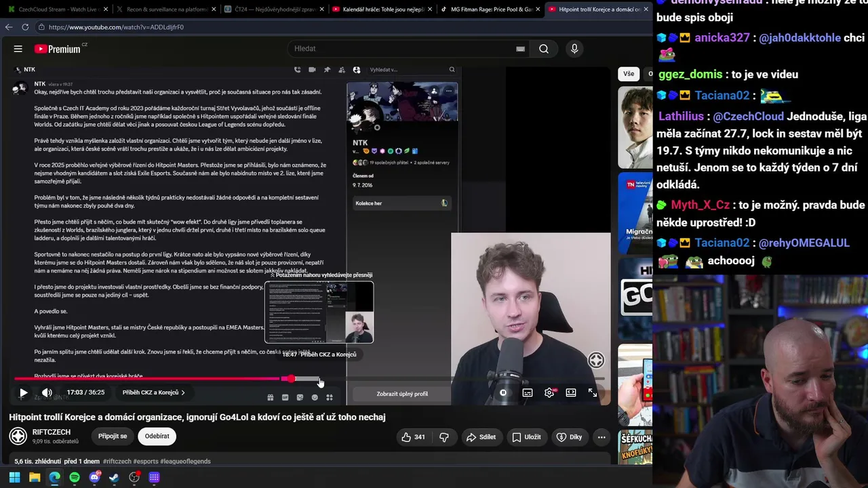Click the "5,6 tis. zhlédnutí" view count
The image size is (868, 488).
click(37, 462)
